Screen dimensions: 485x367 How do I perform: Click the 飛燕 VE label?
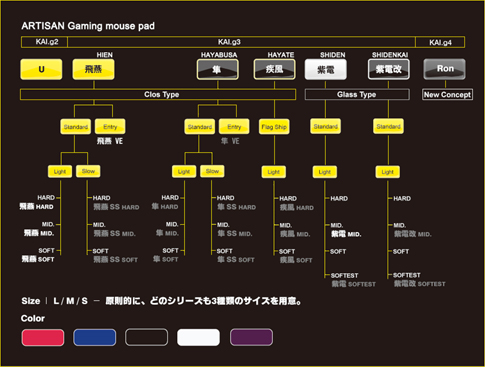click(x=110, y=141)
